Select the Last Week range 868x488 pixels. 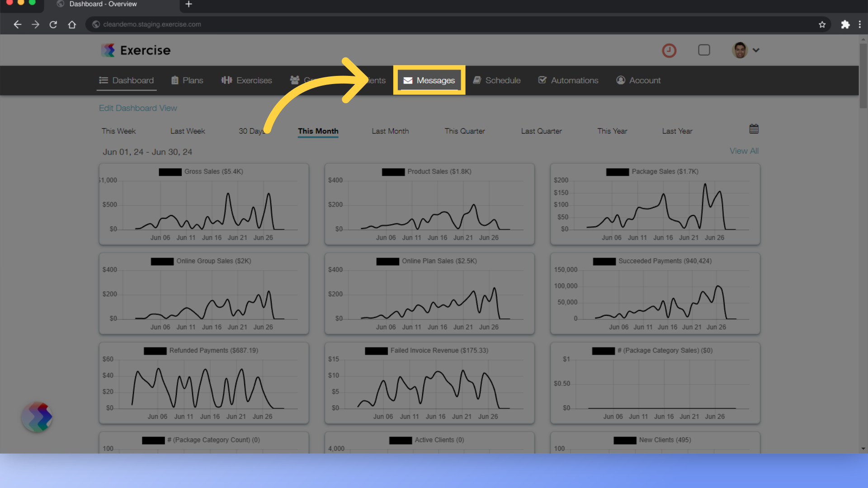coord(188,131)
